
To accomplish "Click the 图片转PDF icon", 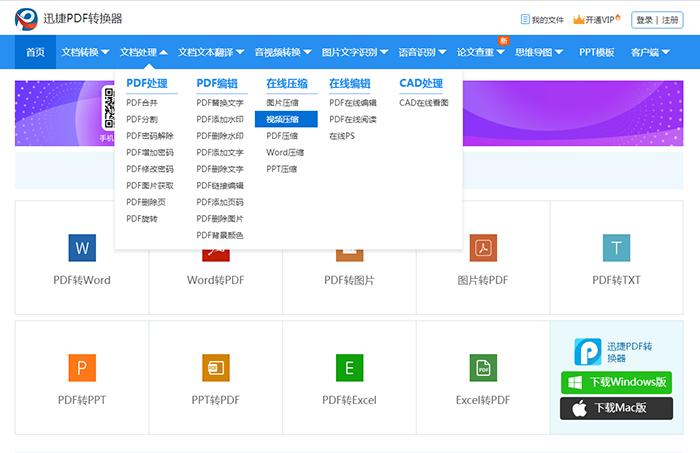I will (483, 248).
